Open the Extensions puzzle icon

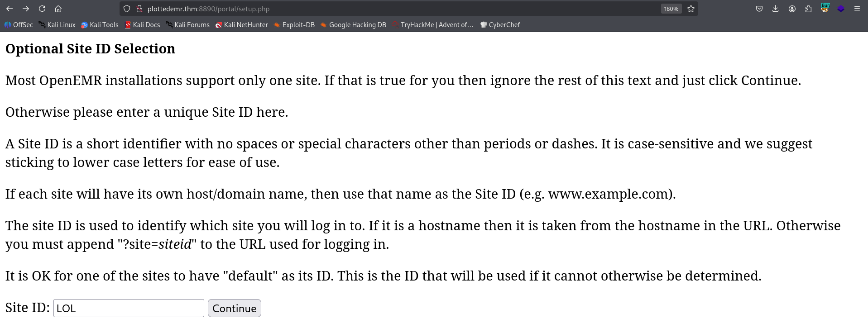[808, 9]
